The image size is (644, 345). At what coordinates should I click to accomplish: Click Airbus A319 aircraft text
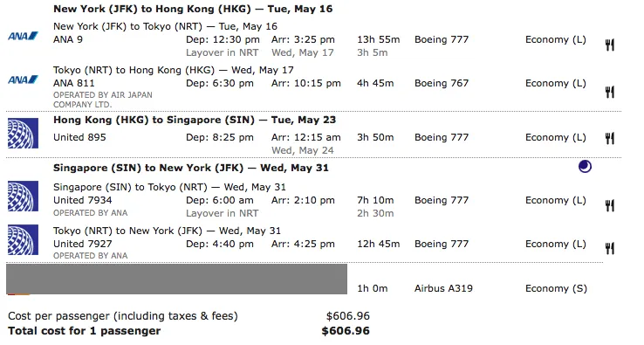tap(443, 289)
